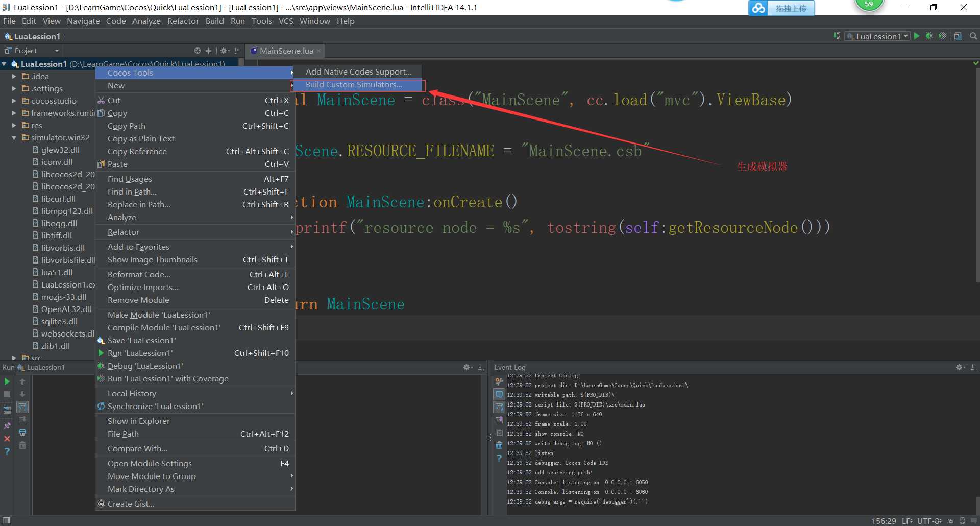The height and width of the screenshot is (526, 980).
Task: Rerun LuaLession1 in the Run panel
Action: [x=7, y=381]
